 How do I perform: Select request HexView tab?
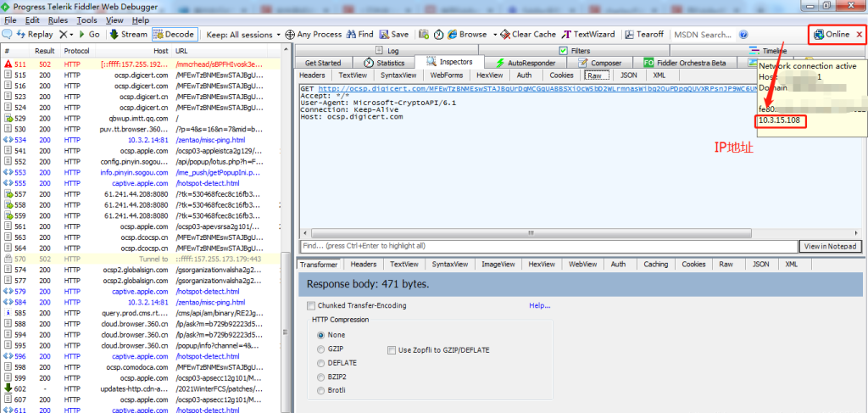click(489, 75)
